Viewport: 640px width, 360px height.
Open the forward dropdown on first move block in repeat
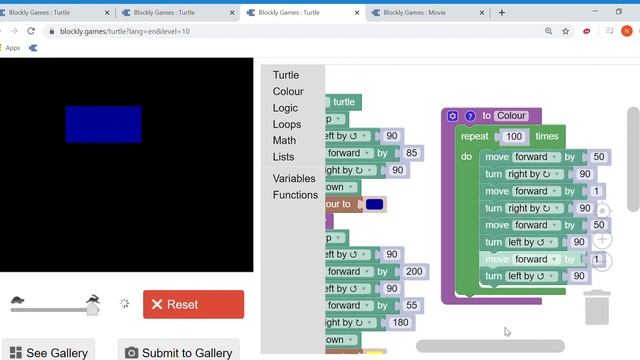537,157
